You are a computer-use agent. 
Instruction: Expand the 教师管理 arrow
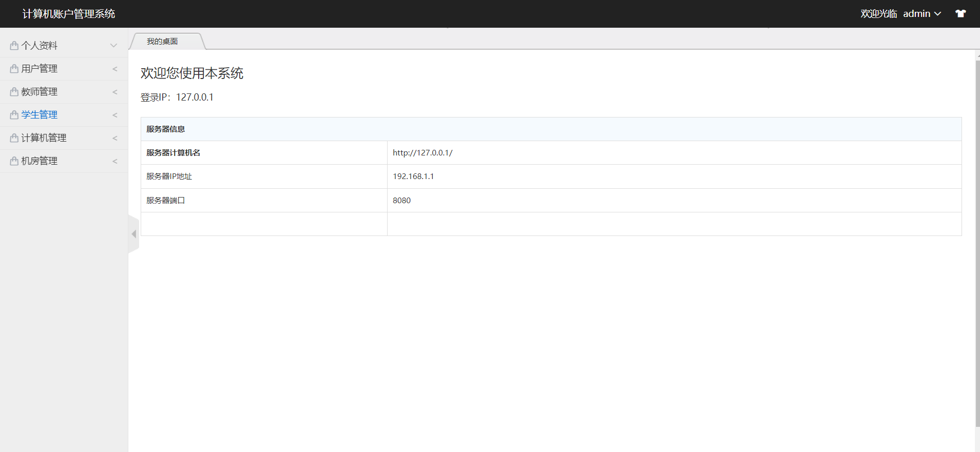point(115,92)
